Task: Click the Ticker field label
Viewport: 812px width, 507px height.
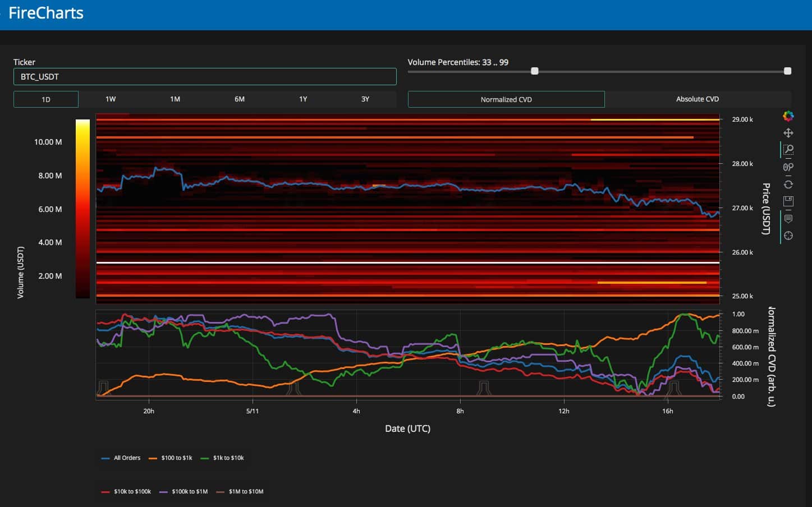Action: tap(24, 62)
